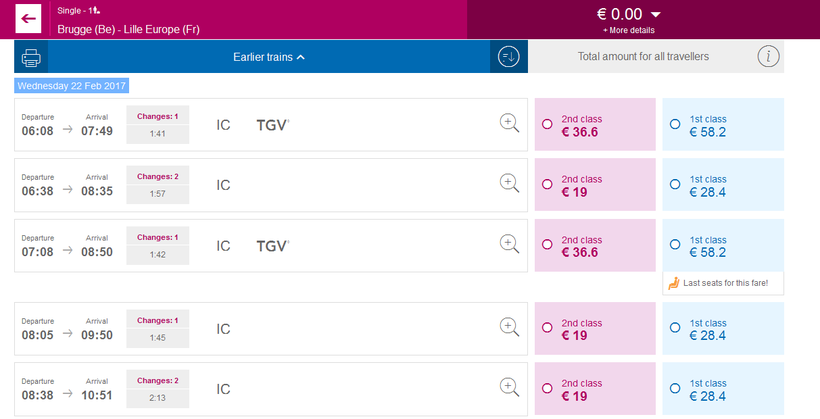Show details of the 07:08 train

click(x=509, y=245)
